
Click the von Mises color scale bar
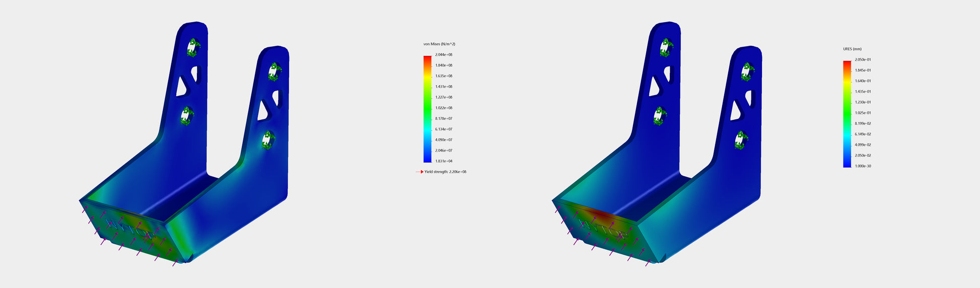pyautogui.click(x=428, y=109)
